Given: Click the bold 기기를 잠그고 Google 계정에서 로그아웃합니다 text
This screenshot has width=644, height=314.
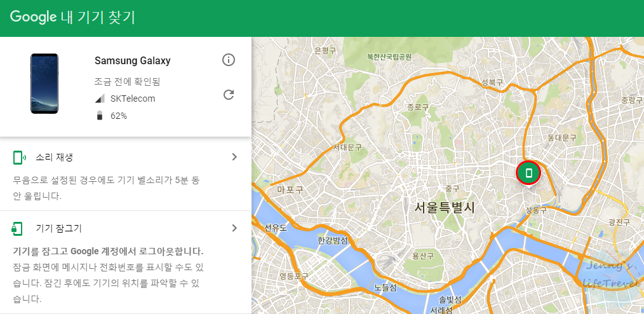Looking at the screenshot, I should click(108, 251).
